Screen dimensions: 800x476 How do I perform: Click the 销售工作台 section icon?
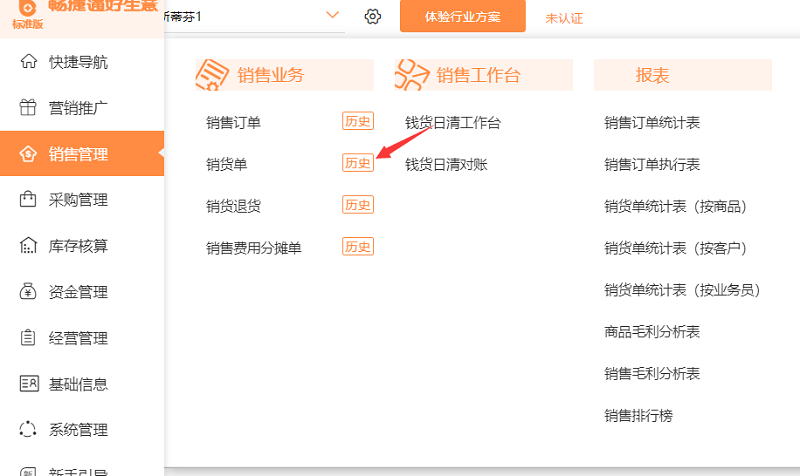tap(412, 75)
